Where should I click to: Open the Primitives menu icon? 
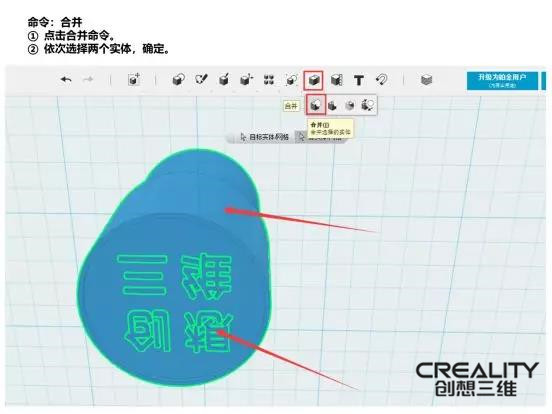(178, 80)
